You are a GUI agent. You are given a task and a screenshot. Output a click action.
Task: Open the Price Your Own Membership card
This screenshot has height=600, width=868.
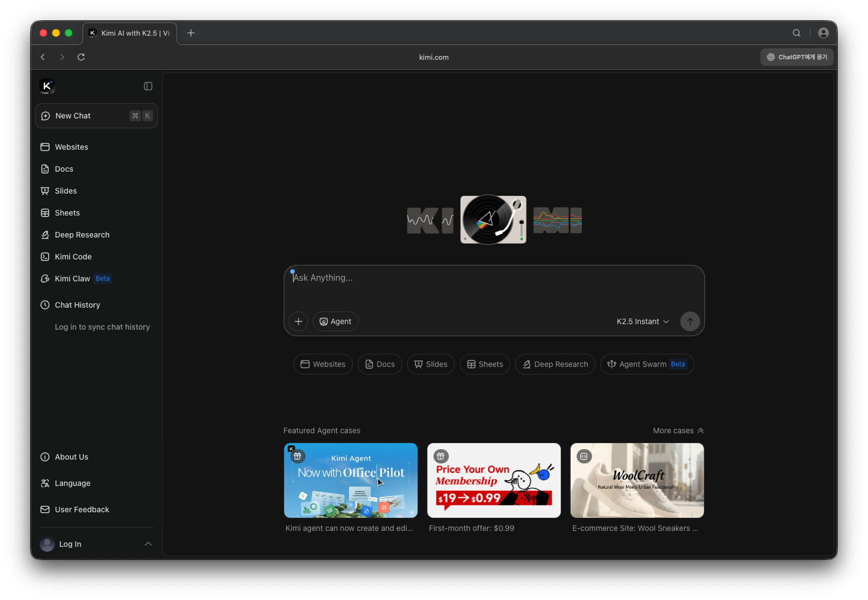click(494, 480)
